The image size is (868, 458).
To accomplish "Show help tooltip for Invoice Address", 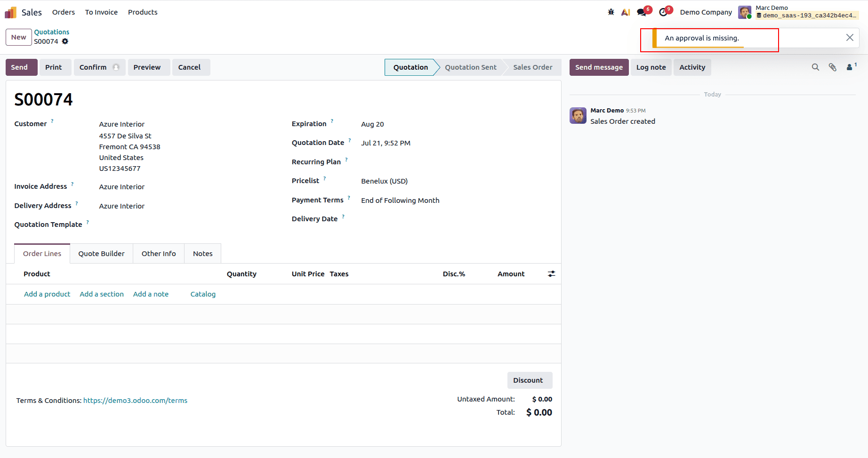I will tap(72, 184).
